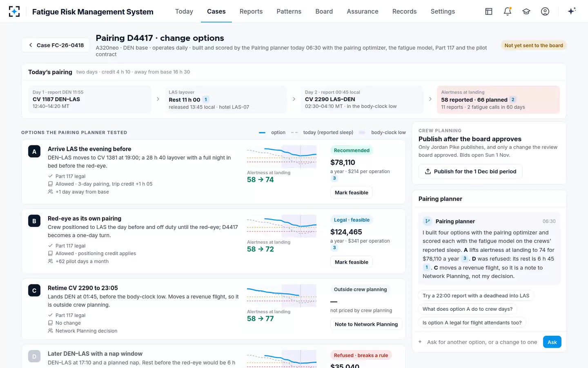
Task: Choose suggestion Try a 22:00 report with deadhead
Action: pyautogui.click(x=476, y=296)
